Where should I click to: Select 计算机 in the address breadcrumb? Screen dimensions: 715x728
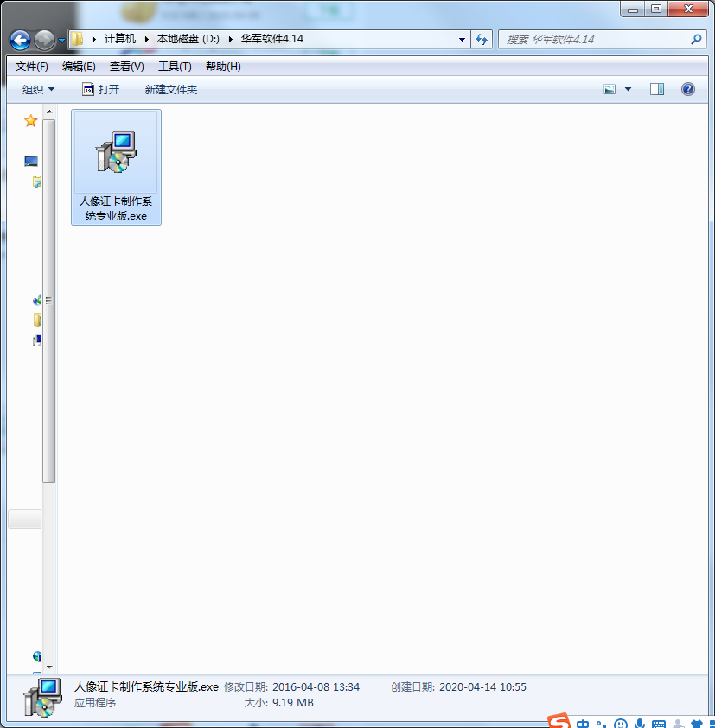coord(120,39)
